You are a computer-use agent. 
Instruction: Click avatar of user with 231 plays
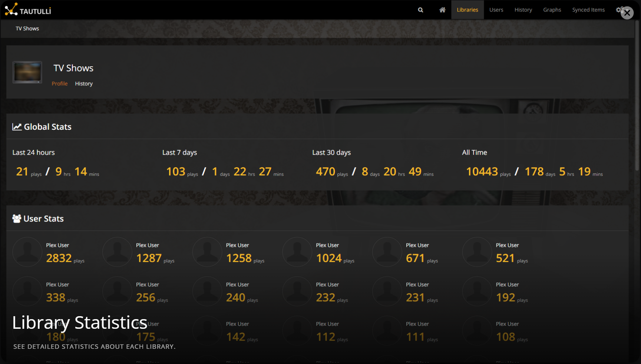pos(387,291)
